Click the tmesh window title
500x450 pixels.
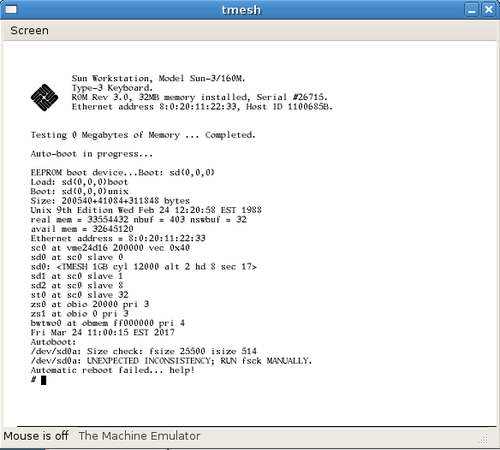[x=241, y=10]
